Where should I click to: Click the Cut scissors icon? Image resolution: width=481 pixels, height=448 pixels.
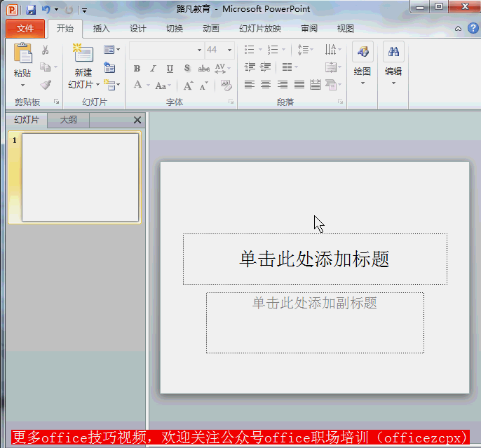coord(46,50)
